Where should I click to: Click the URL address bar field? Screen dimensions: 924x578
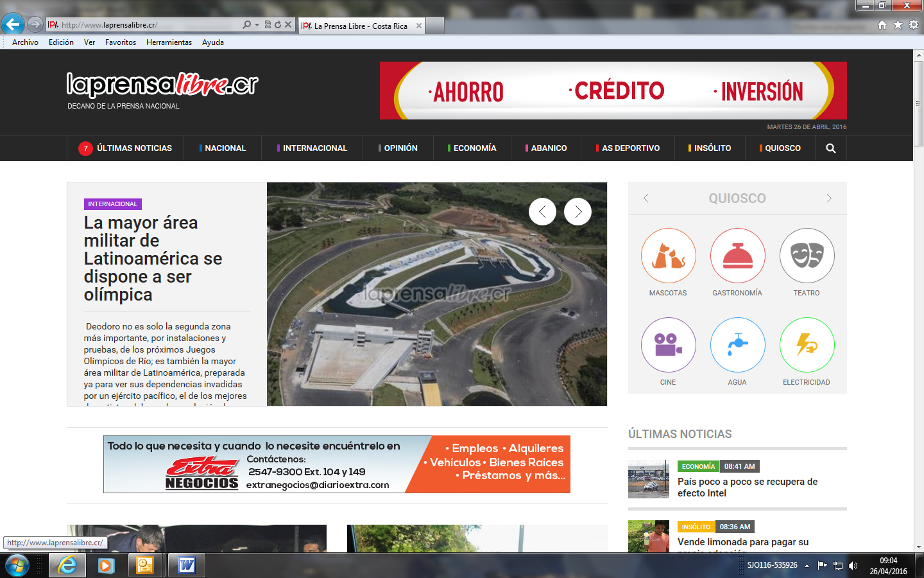coord(148,25)
